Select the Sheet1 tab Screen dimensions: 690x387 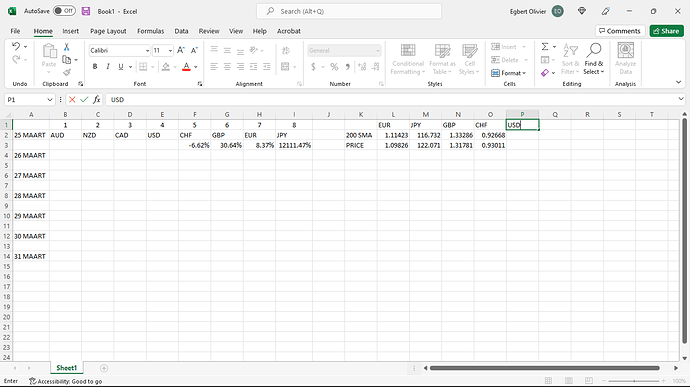66,368
